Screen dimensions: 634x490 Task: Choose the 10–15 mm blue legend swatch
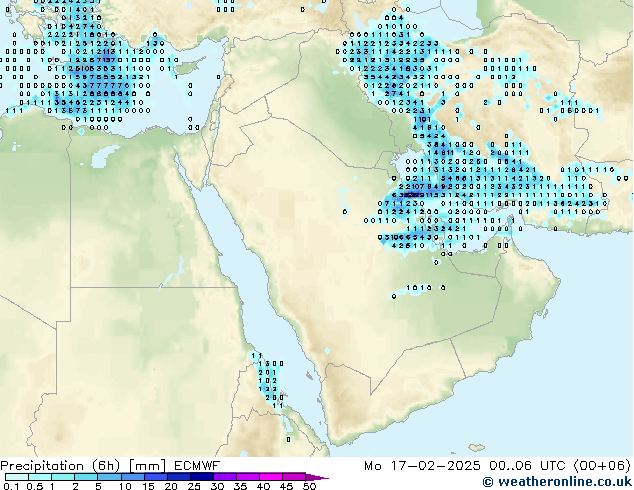pyautogui.click(x=132, y=477)
